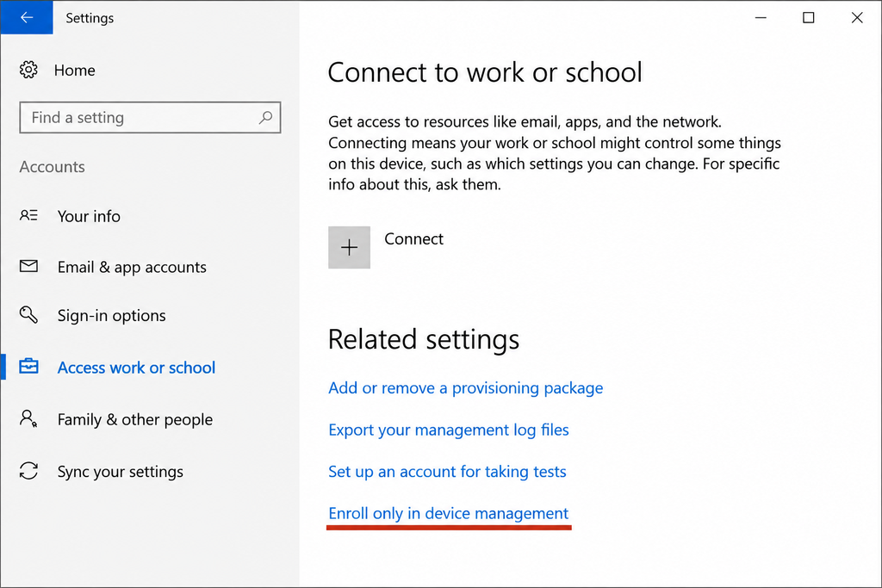Click the Your info person icon
This screenshot has height=588, width=882.
pyautogui.click(x=28, y=215)
